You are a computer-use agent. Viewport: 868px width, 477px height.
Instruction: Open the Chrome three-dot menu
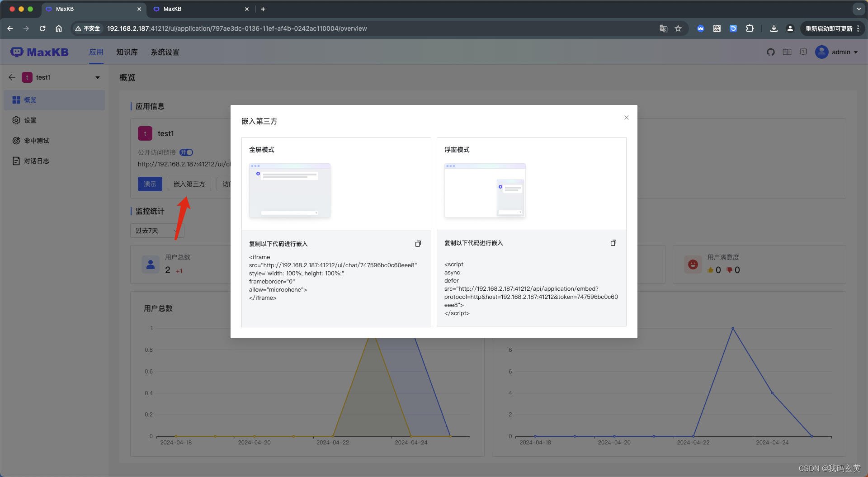point(858,28)
